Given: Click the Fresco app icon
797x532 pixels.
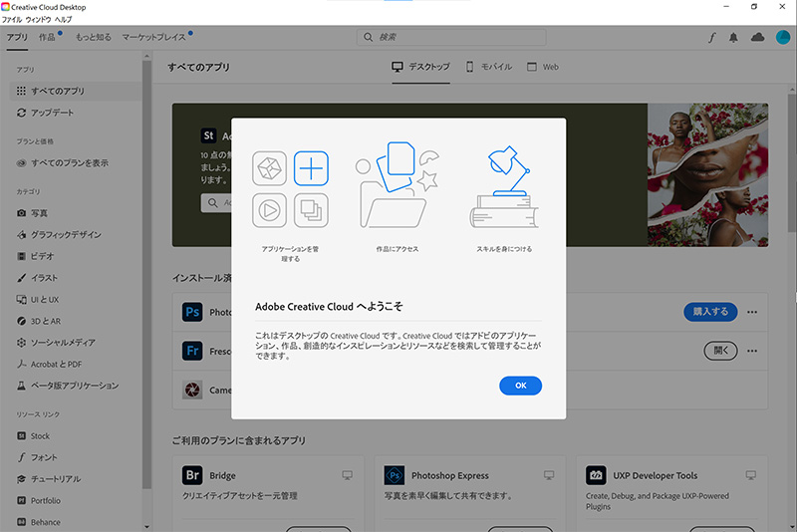Looking at the screenshot, I should click(193, 351).
